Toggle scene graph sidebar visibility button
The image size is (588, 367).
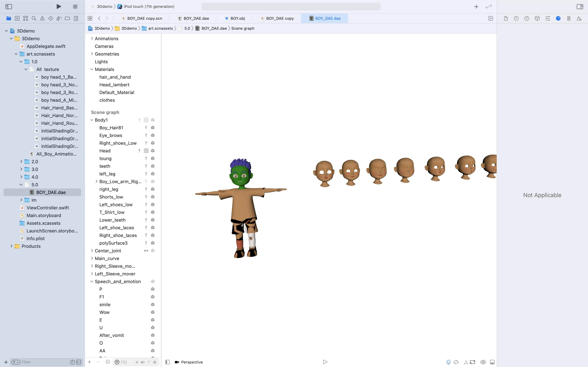pos(167,362)
